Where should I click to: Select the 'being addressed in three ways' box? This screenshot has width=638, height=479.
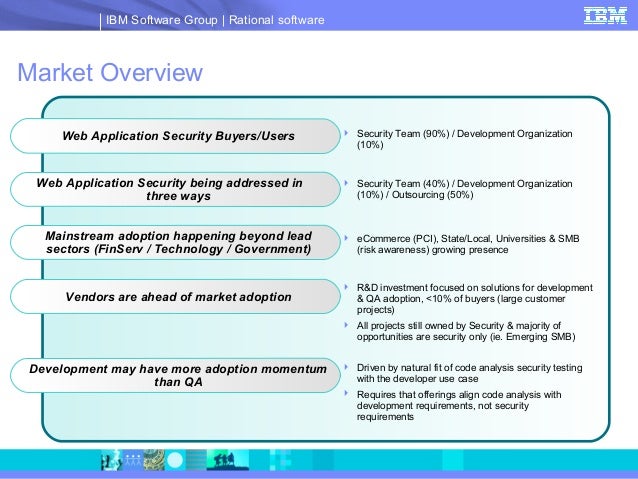175,190
